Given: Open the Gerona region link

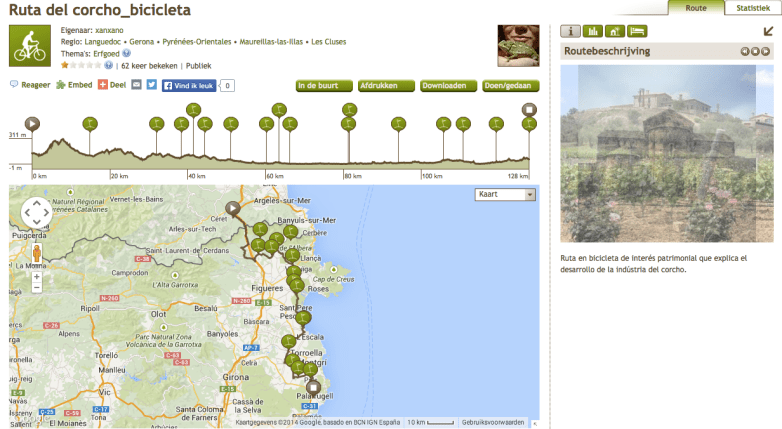Looking at the screenshot, I should [142, 42].
